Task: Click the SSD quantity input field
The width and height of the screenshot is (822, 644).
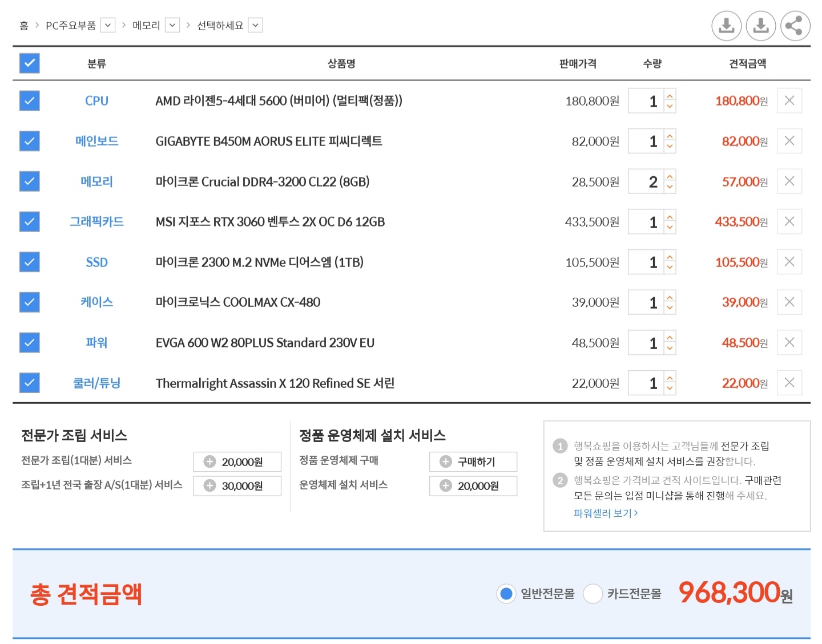Action: click(x=646, y=262)
